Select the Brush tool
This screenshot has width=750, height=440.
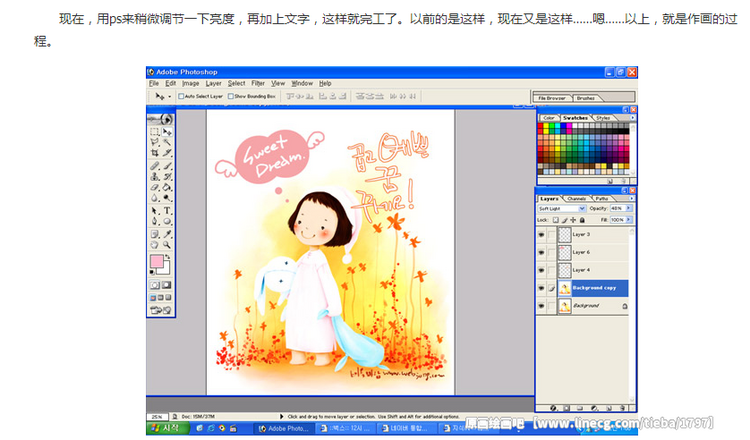[167, 166]
